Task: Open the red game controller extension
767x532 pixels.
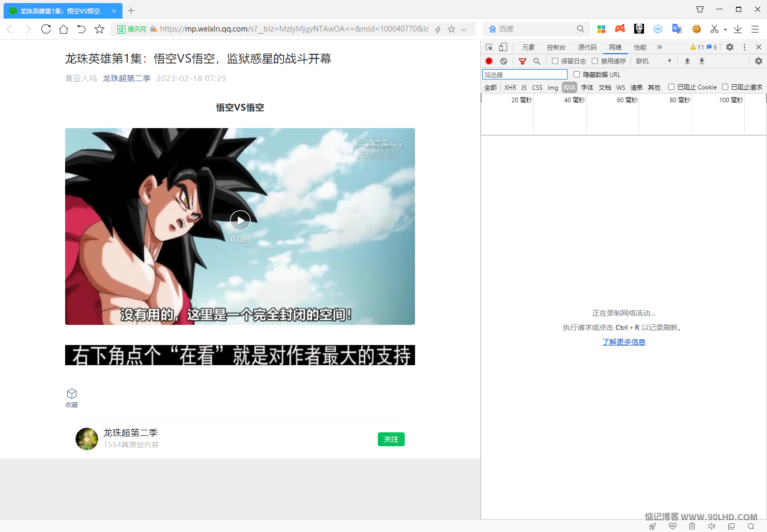Action: click(x=620, y=28)
